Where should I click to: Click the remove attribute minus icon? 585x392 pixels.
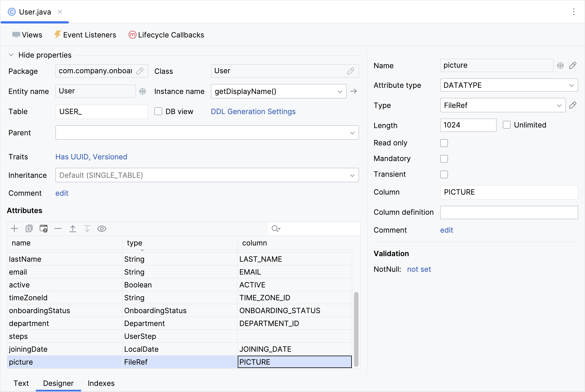(x=58, y=229)
